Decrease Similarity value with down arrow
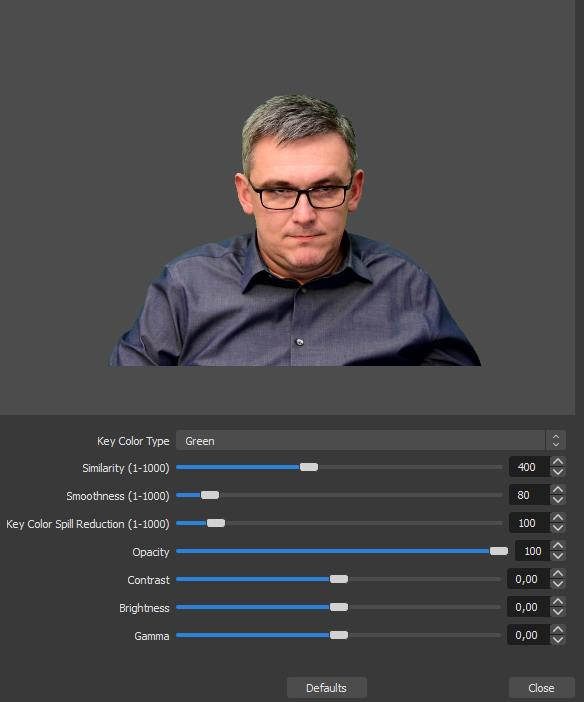Viewport: 584px width, 702px height. (558, 472)
